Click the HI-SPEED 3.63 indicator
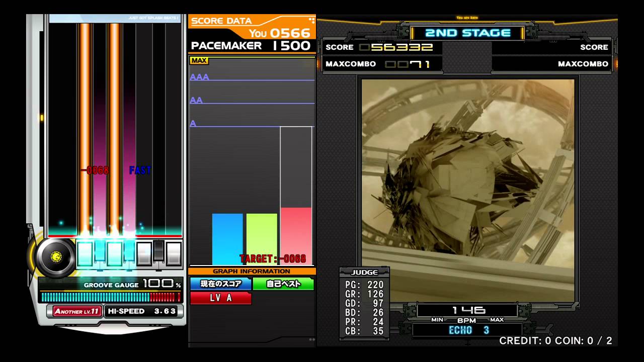The height and width of the screenshot is (362, 644). click(142, 311)
